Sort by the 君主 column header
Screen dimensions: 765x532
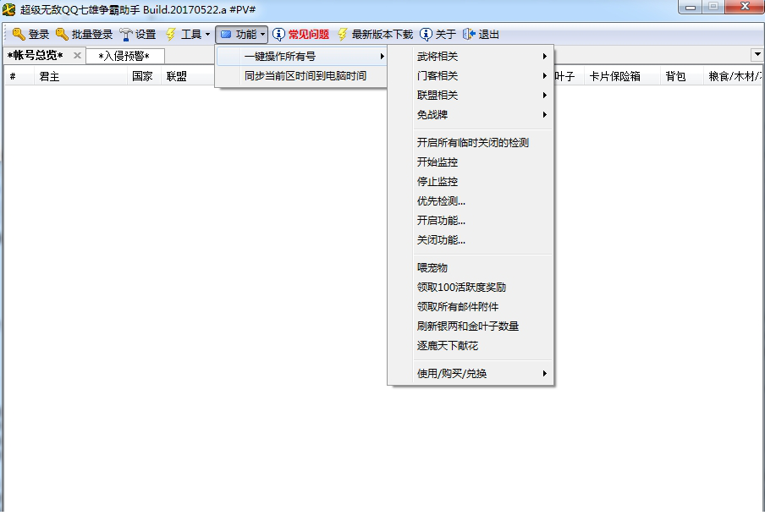(x=80, y=77)
